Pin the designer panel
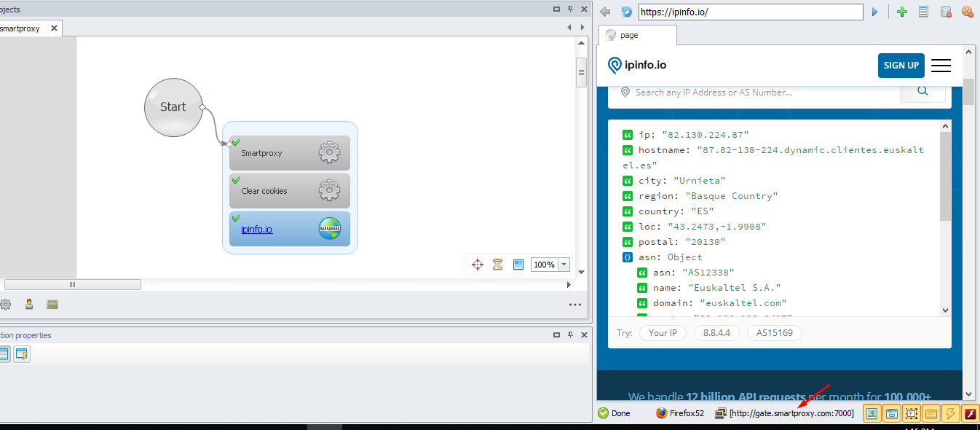 click(570, 9)
